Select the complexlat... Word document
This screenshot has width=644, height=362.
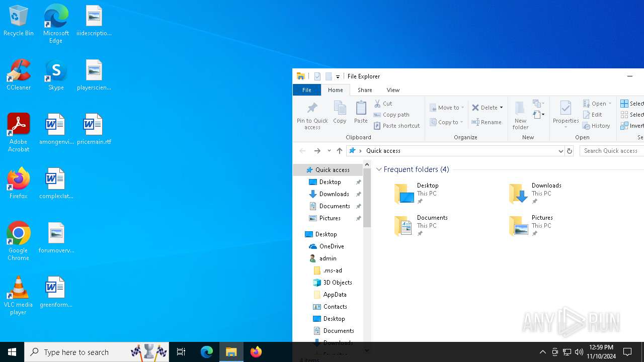[x=56, y=184]
